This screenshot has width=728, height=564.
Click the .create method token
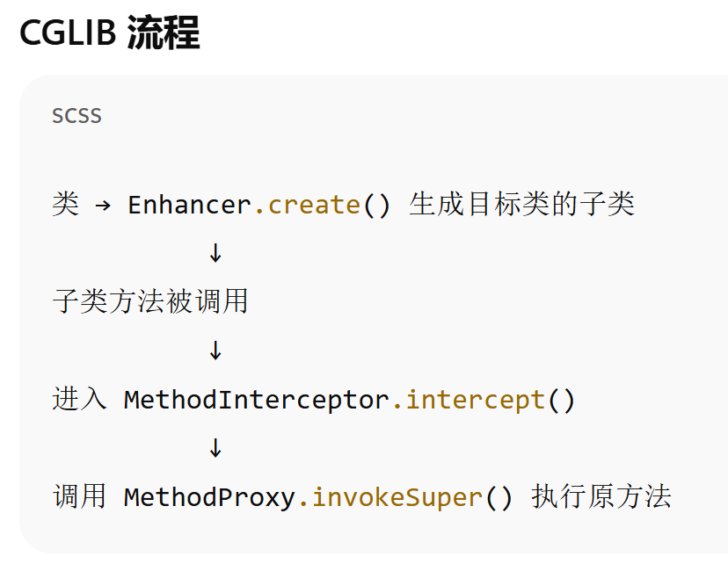[x=307, y=206]
